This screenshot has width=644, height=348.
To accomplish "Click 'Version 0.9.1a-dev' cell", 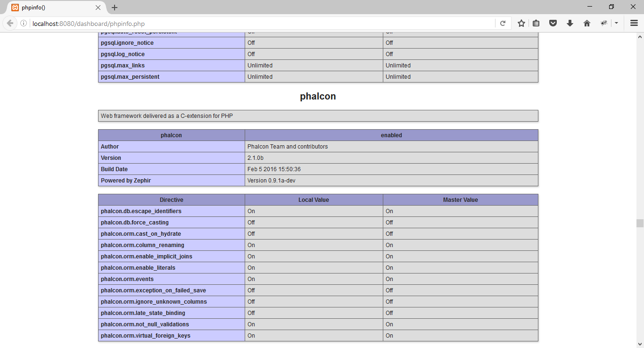I will click(391, 181).
